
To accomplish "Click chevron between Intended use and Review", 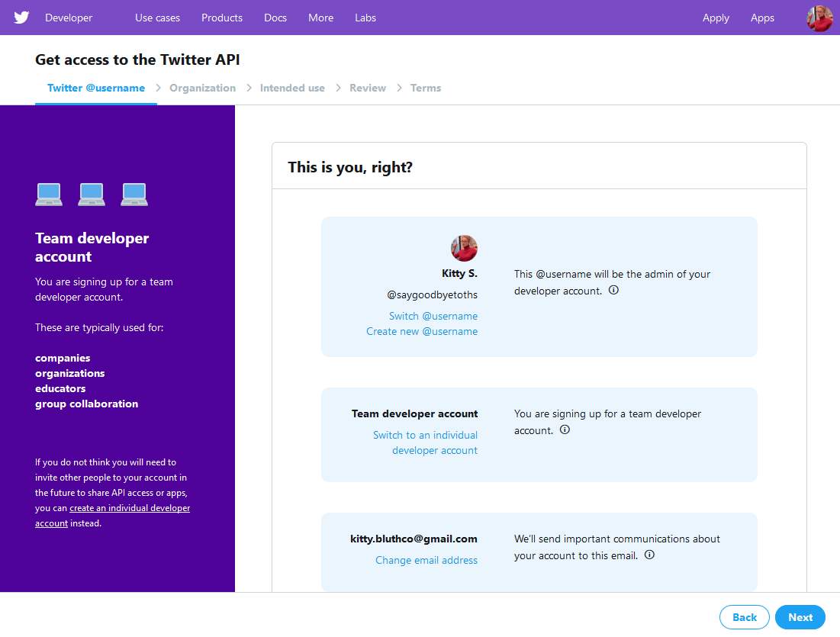I will click(338, 88).
